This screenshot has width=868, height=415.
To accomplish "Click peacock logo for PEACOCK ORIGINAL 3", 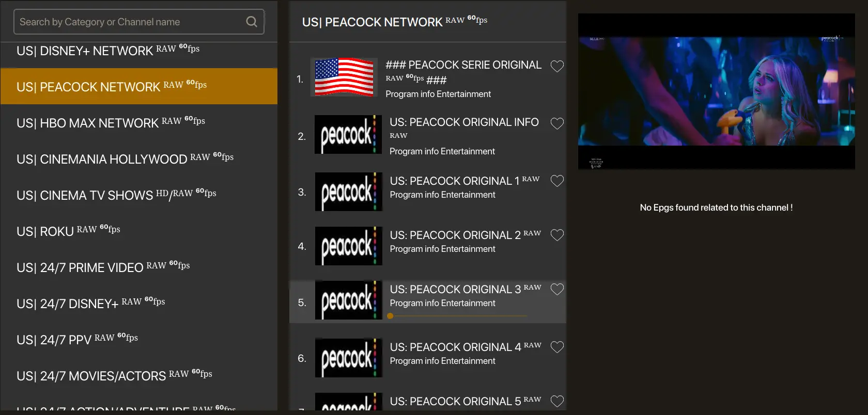I will point(349,300).
